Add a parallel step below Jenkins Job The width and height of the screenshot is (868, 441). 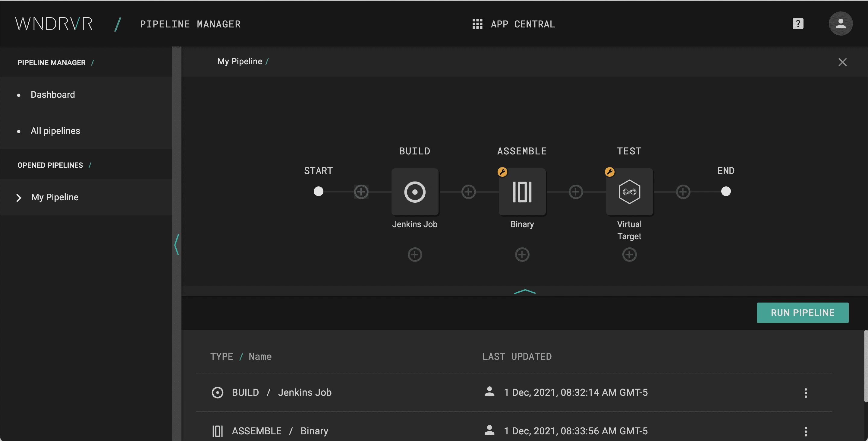point(415,255)
